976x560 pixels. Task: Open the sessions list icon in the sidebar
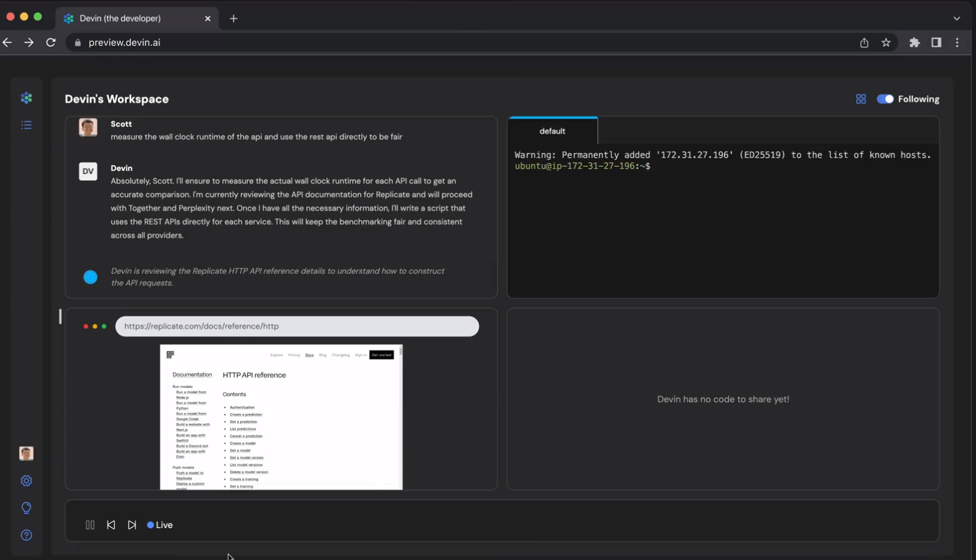[x=26, y=125]
